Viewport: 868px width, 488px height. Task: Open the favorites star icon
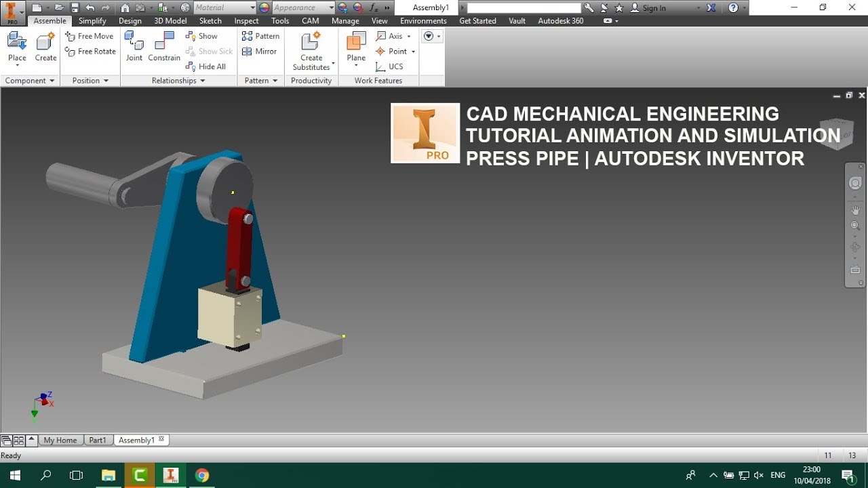(618, 8)
